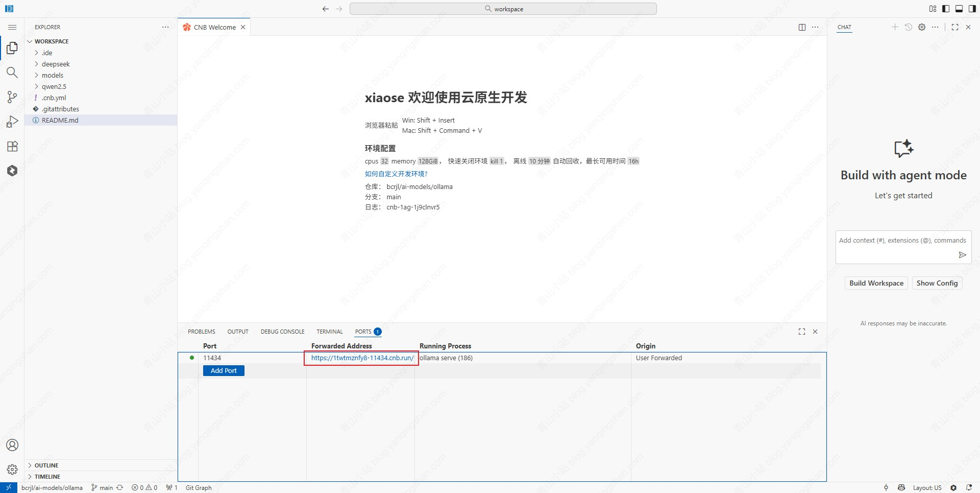Open the Search view in activity bar
980x493 pixels.
12,73
